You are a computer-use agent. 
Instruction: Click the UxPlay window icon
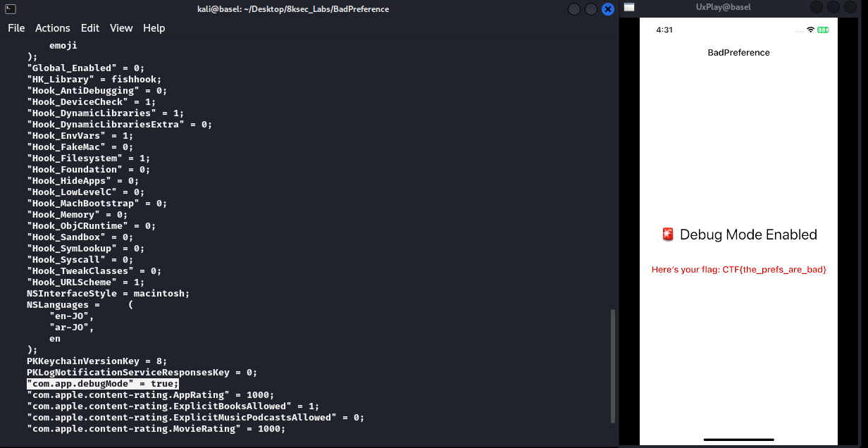pos(629,8)
